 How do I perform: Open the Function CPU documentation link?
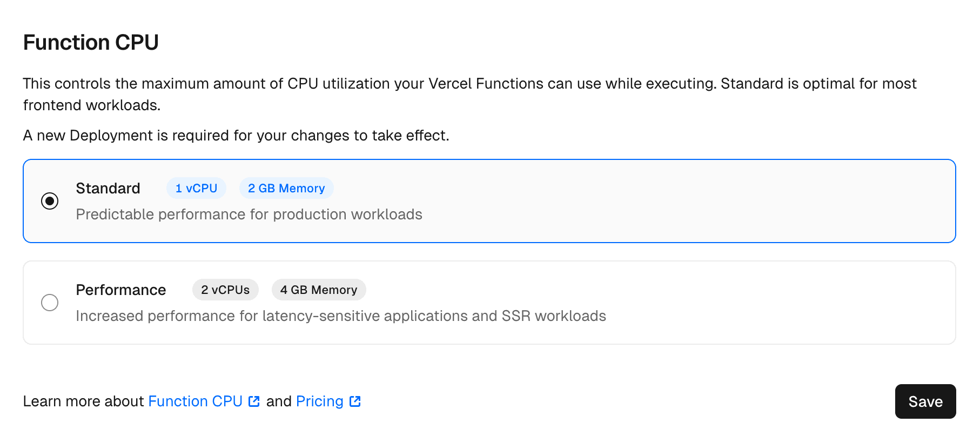click(x=195, y=401)
